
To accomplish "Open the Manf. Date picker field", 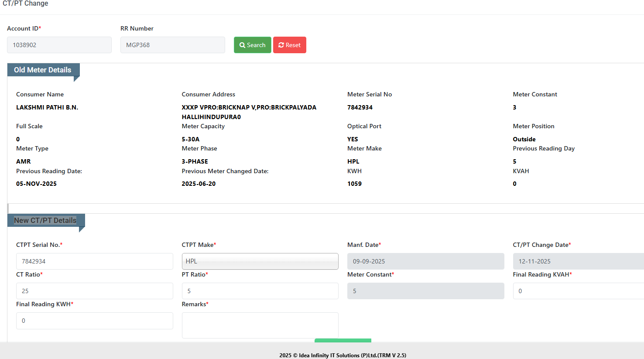I will [425, 261].
